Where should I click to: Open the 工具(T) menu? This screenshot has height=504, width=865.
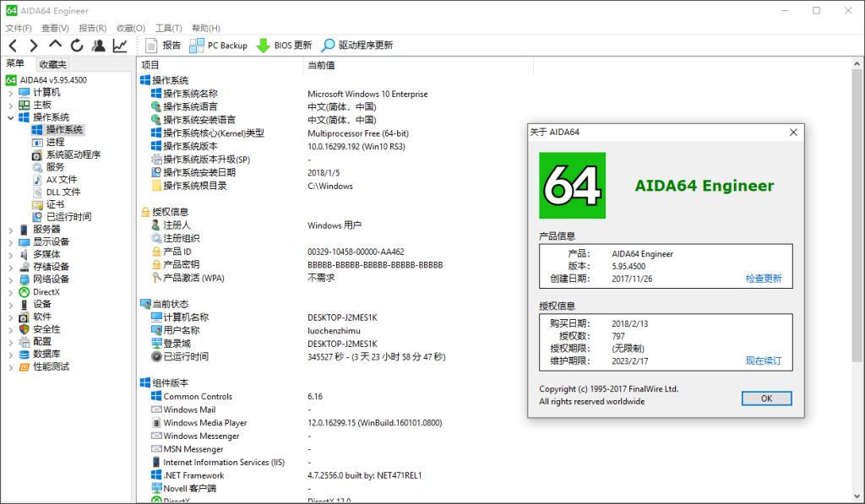click(x=168, y=28)
